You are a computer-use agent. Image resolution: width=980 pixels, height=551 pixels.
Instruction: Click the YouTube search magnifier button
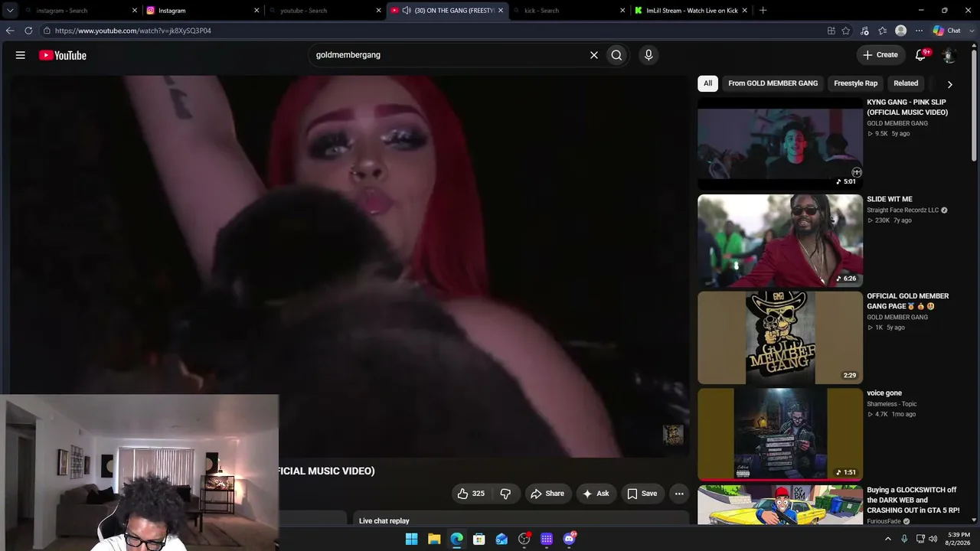[x=616, y=55]
